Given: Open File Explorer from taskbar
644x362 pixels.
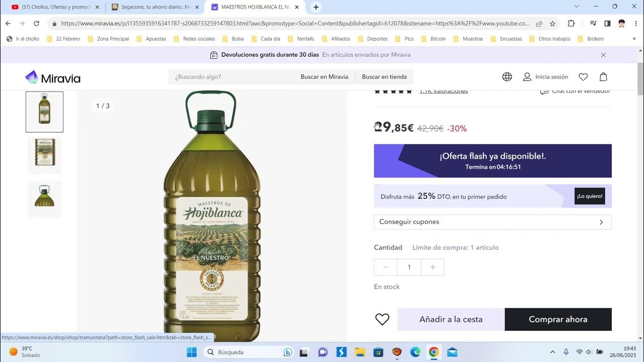Looking at the screenshot, I should pyautogui.click(x=360, y=352).
